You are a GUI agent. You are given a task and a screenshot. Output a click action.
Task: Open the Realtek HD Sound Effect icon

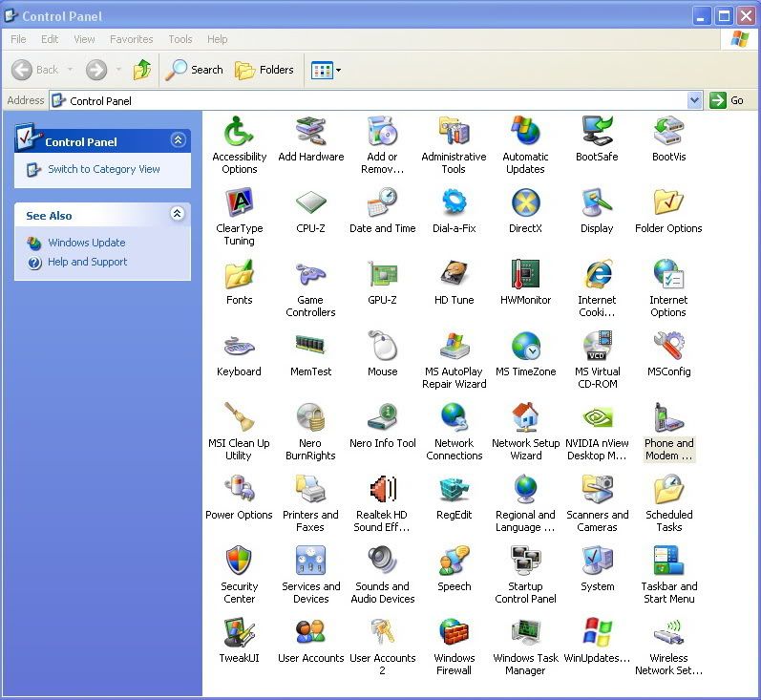pyautogui.click(x=383, y=489)
